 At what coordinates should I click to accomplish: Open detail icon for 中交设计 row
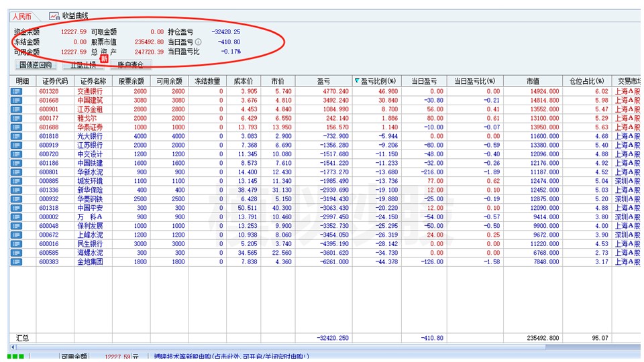[16, 154]
